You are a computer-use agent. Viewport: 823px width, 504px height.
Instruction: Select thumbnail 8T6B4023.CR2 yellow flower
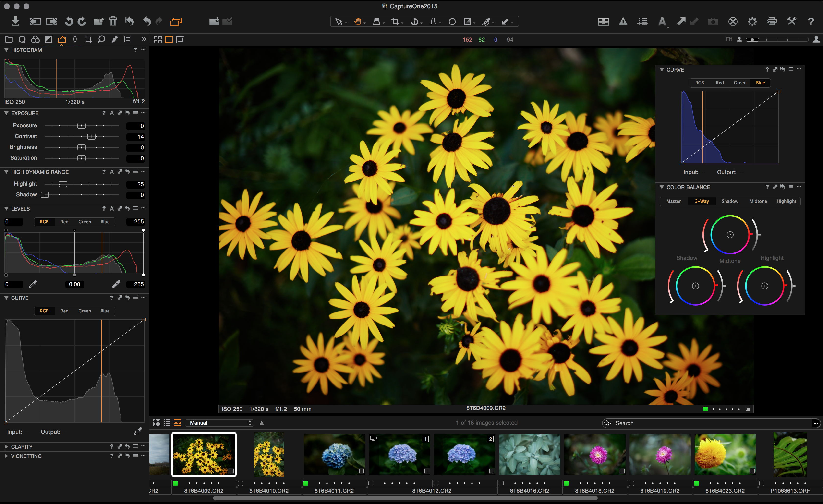coord(725,454)
